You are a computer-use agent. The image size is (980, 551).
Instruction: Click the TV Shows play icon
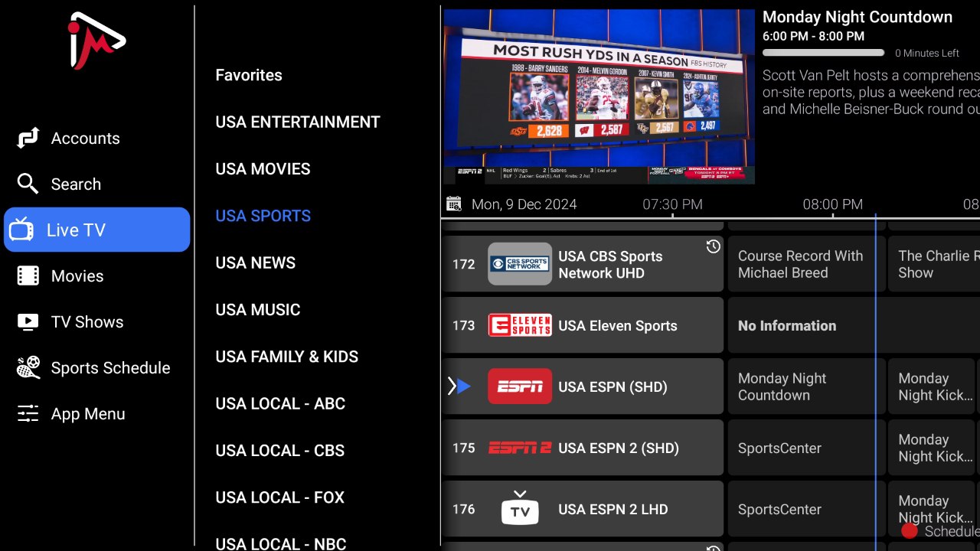(28, 322)
